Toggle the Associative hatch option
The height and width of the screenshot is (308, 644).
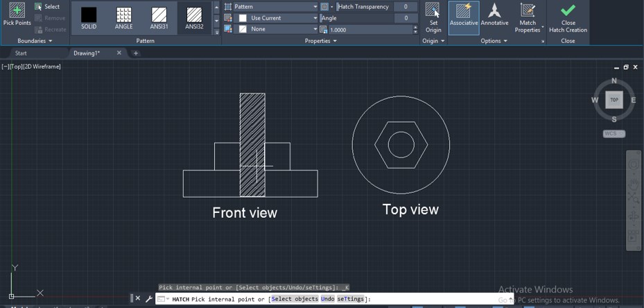[464, 17]
